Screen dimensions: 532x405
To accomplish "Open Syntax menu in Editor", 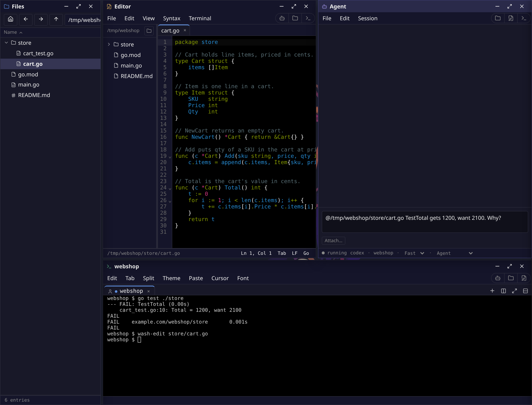I will (x=172, y=18).
